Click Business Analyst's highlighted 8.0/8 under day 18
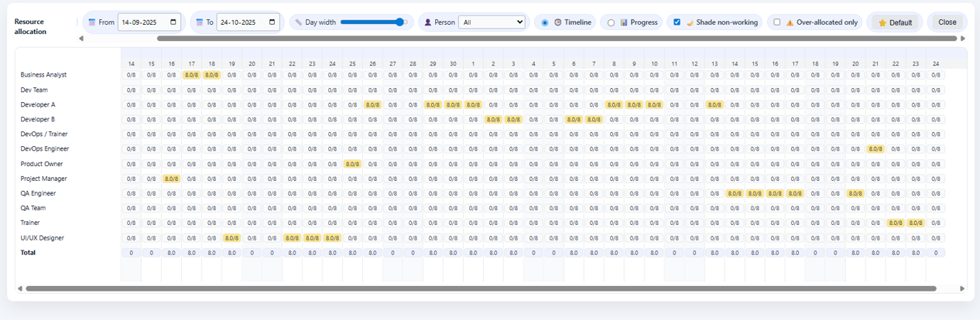Viewport: 980px width, 320px height. [211, 75]
